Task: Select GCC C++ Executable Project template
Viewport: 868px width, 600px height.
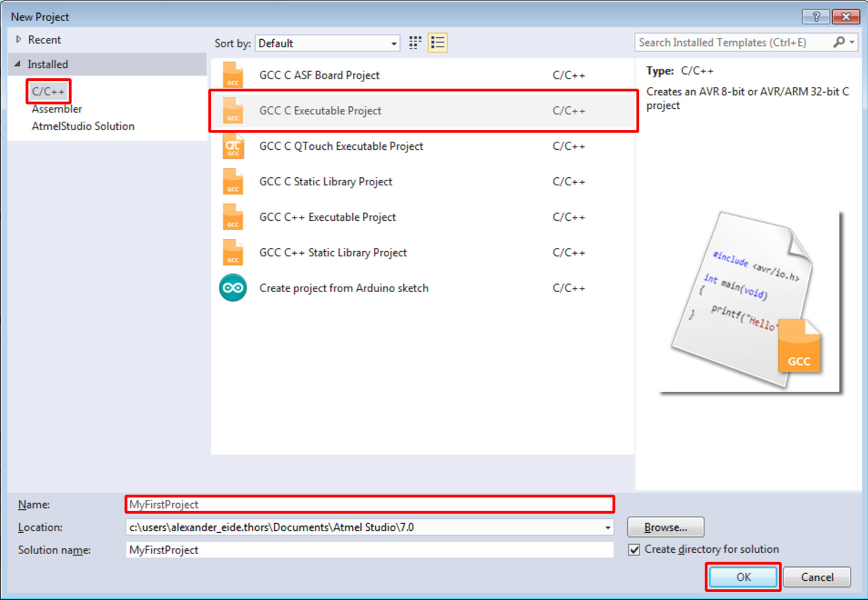Action: click(327, 217)
